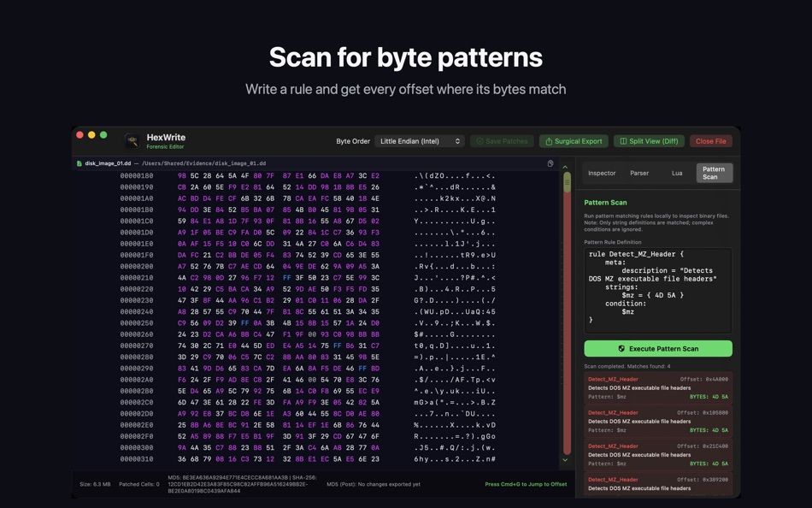Click ASCII text 'Y.........U.g..'

(455, 222)
